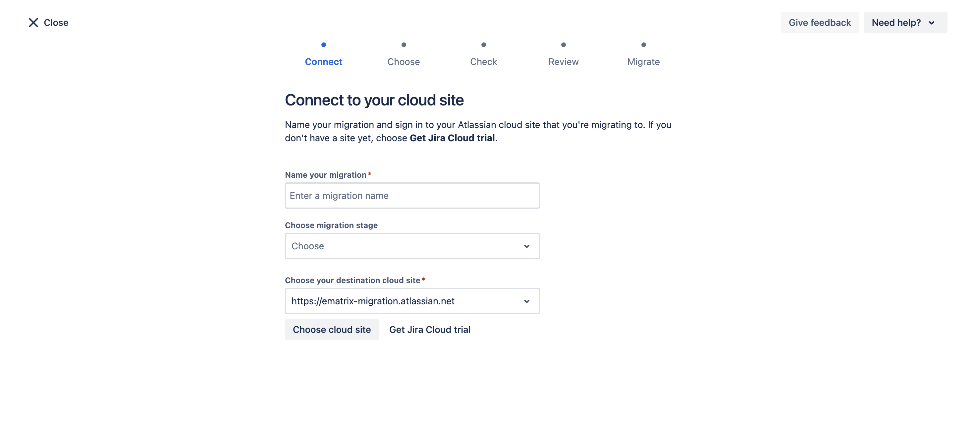The height and width of the screenshot is (431, 980).
Task: Click the progress dot above Review
Action: point(564,44)
